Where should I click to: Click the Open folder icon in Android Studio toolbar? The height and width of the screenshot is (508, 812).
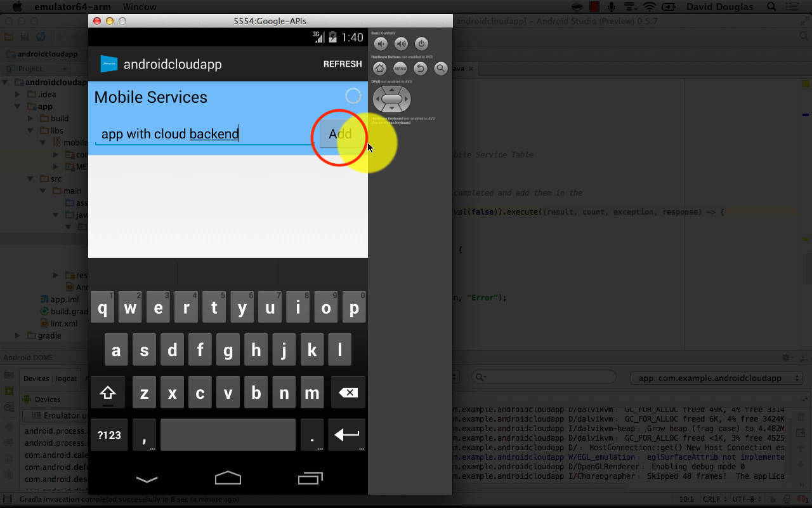9,37
